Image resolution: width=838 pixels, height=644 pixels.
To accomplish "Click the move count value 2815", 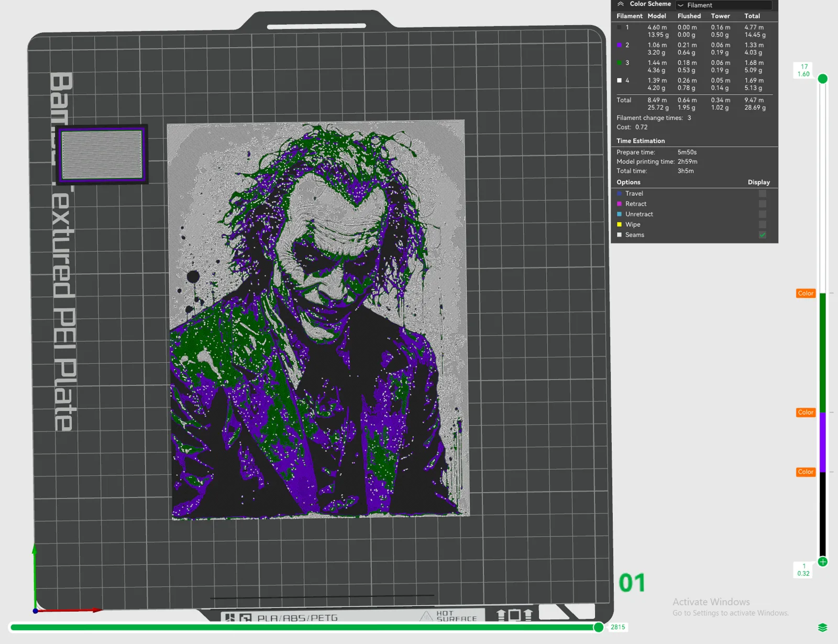I will [x=618, y=627].
